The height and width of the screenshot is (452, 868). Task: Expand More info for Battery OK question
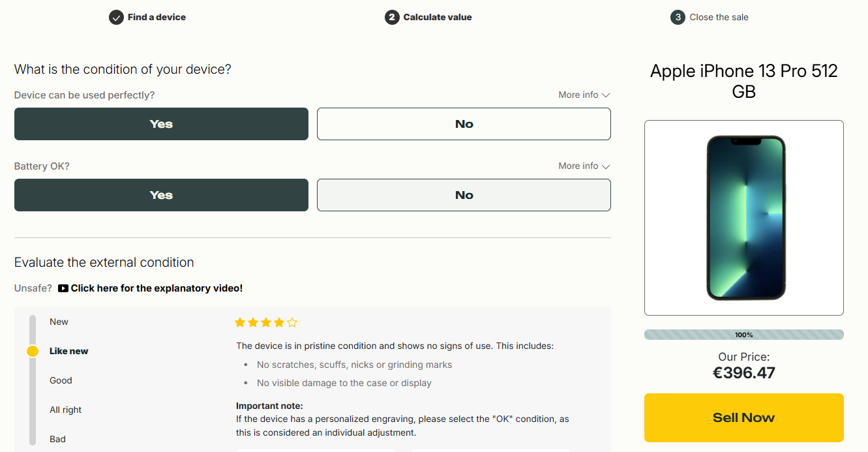(x=584, y=166)
